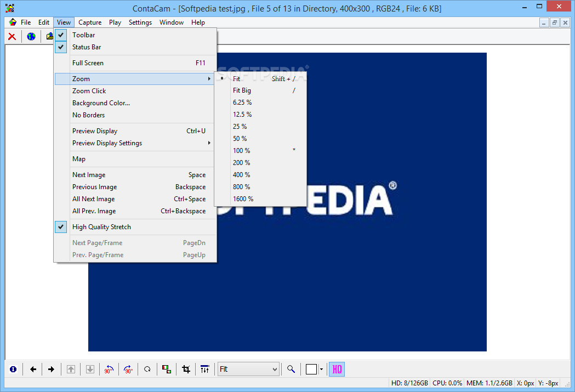This screenshot has width=575, height=392.
Task: Go to next image with right arrow
Action: click(x=52, y=370)
